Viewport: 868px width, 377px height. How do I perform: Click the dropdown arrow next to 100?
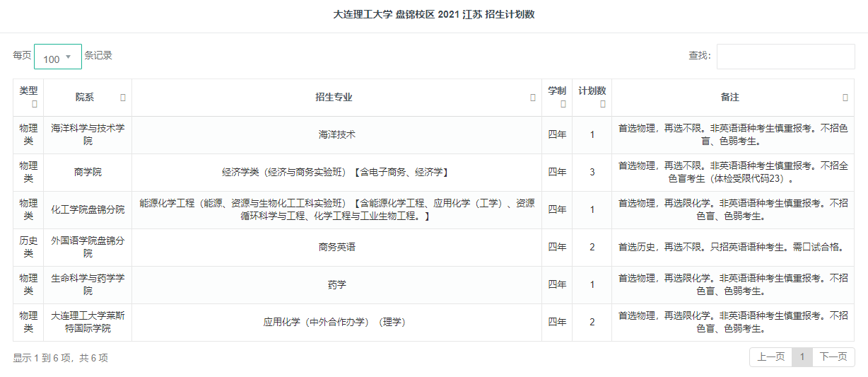[x=69, y=57]
